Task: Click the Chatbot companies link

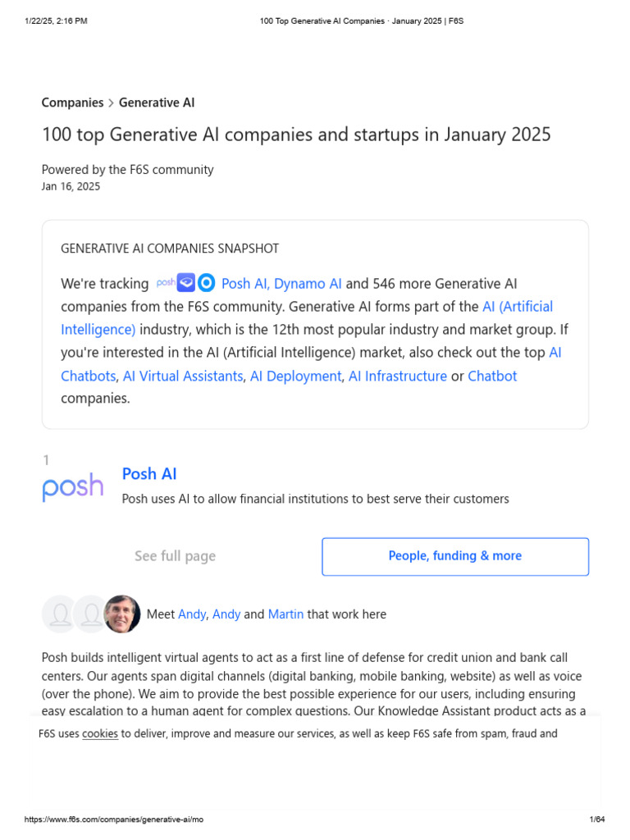Action: [x=492, y=377]
